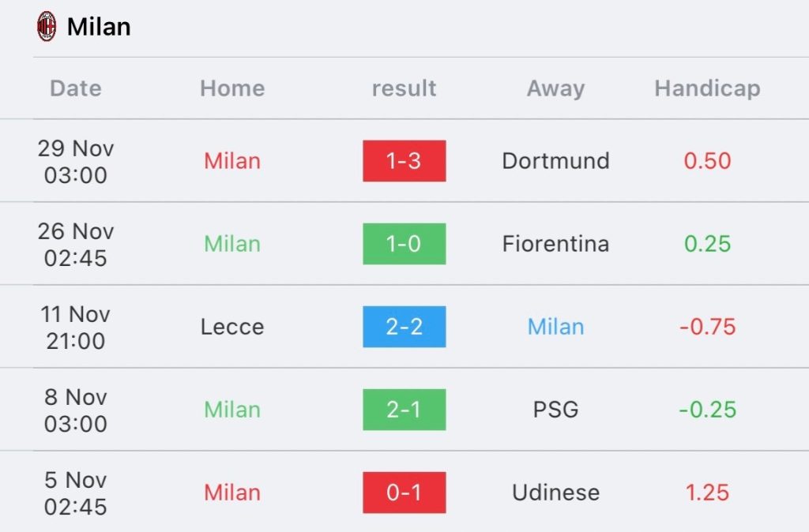The height and width of the screenshot is (532, 809).
Task: Click the -0.75 handicap value
Action: click(707, 327)
